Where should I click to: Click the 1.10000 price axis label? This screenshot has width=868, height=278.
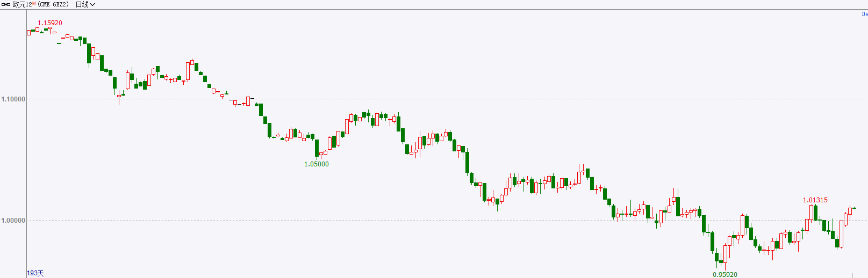point(13,99)
